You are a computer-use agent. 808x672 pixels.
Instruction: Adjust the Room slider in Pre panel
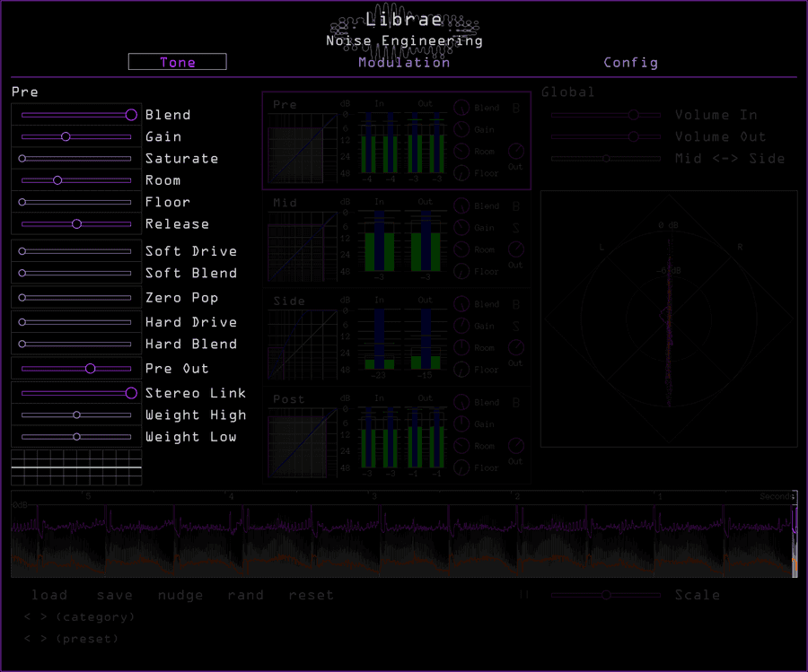pos(76,180)
